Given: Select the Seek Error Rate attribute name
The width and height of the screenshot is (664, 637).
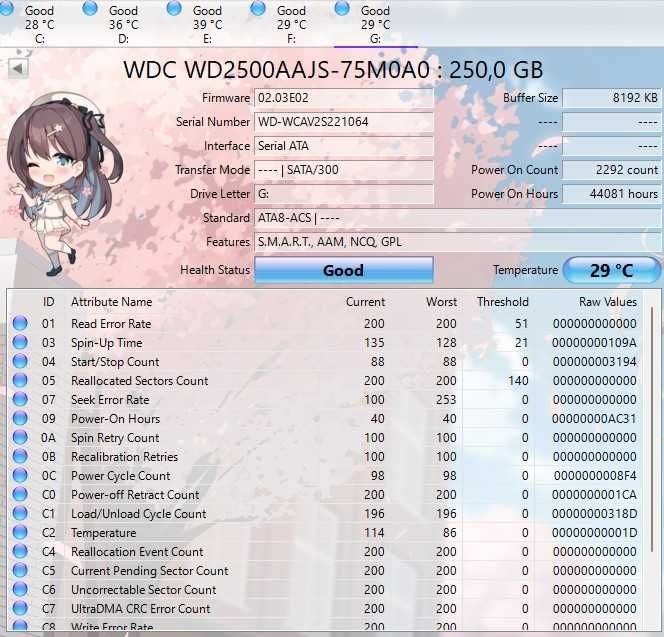Looking at the screenshot, I should click(x=110, y=399).
